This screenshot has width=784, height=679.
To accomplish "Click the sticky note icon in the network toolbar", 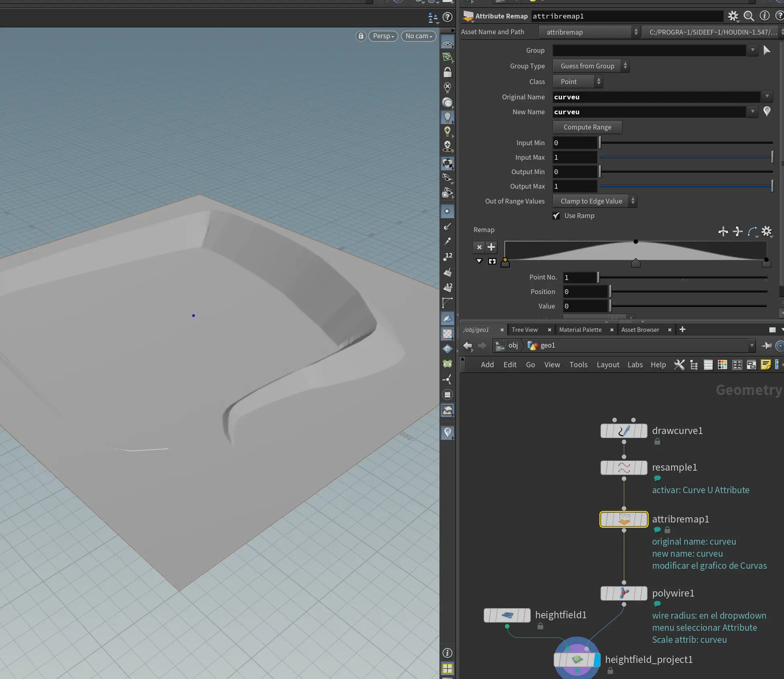I will (766, 365).
